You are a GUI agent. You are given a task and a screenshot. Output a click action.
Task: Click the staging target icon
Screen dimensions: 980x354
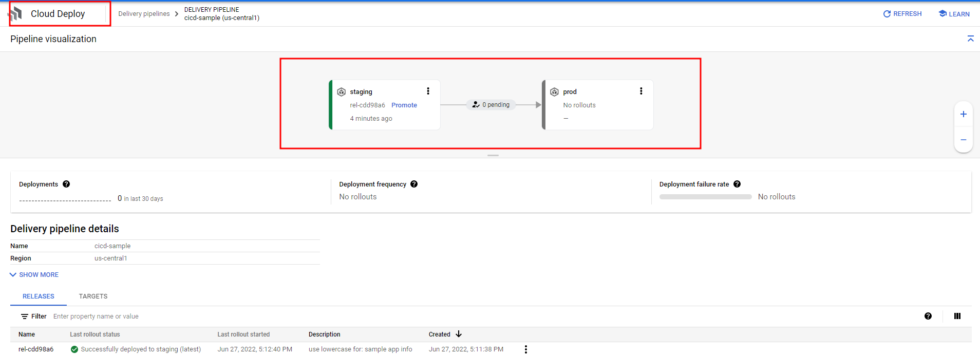pyautogui.click(x=341, y=92)
